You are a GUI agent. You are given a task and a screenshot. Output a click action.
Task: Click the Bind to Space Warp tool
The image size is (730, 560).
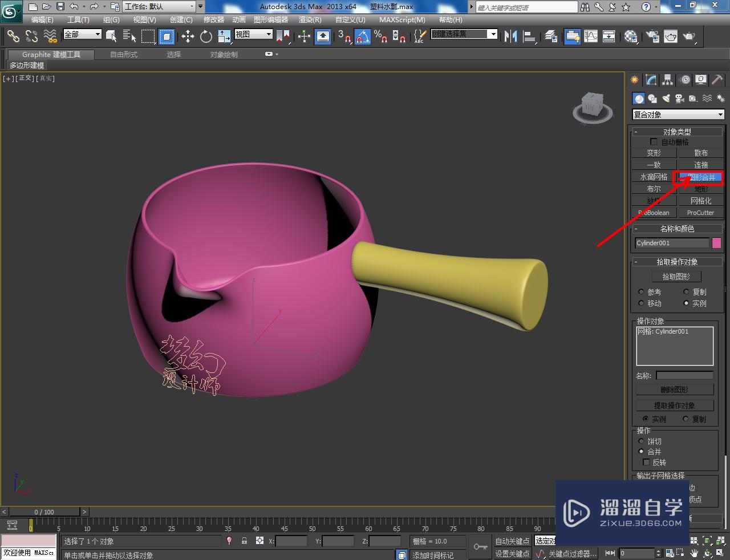50,36
